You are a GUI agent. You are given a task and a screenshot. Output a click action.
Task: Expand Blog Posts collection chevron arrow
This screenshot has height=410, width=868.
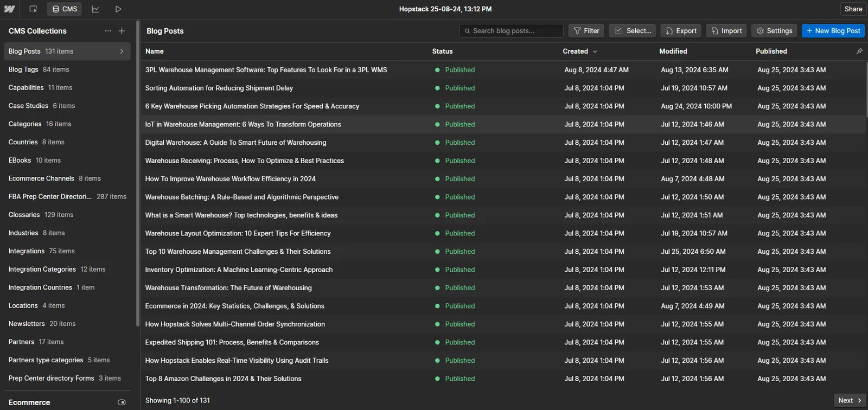click(122, 52)
